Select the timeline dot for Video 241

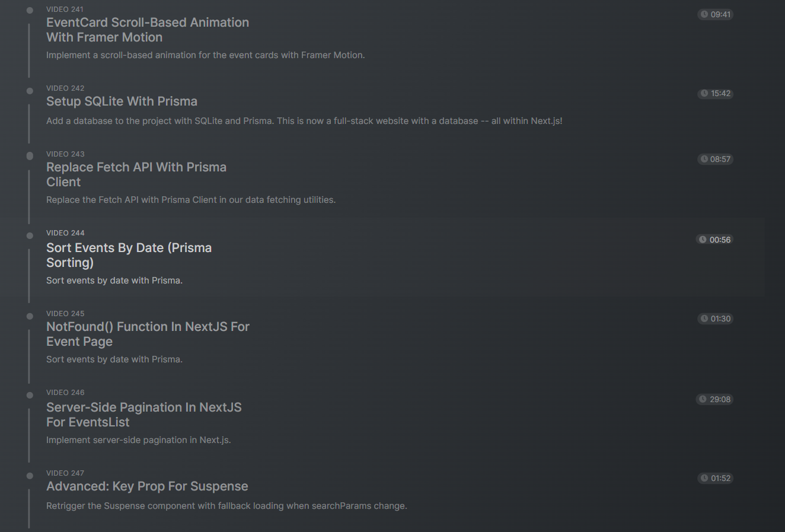click(30, 11)
